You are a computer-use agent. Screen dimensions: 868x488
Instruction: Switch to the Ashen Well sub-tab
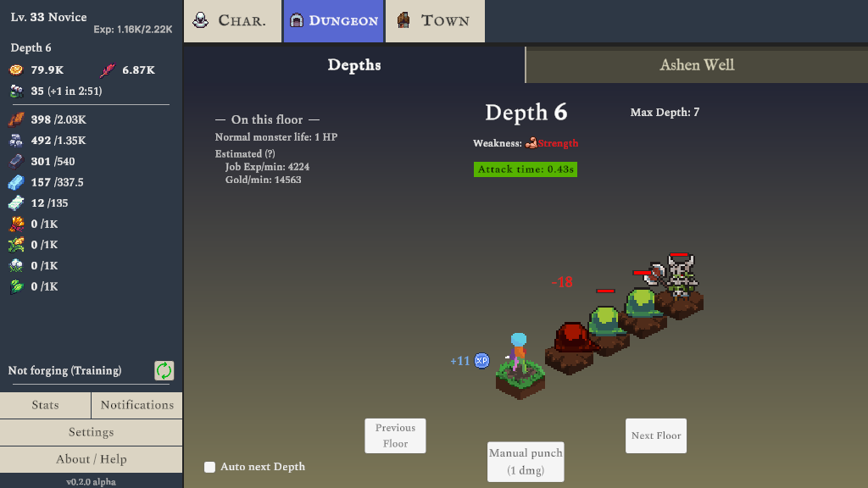(x=697, y=64)
